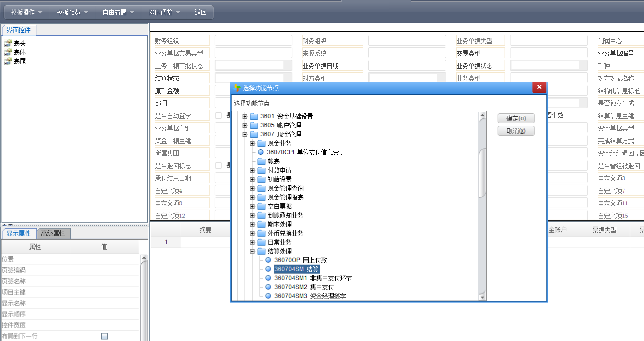Click the 初始设置 folder icon
The height and width of the screenshot is (341, 644).
pyautogui.click(x=261, y=179)
